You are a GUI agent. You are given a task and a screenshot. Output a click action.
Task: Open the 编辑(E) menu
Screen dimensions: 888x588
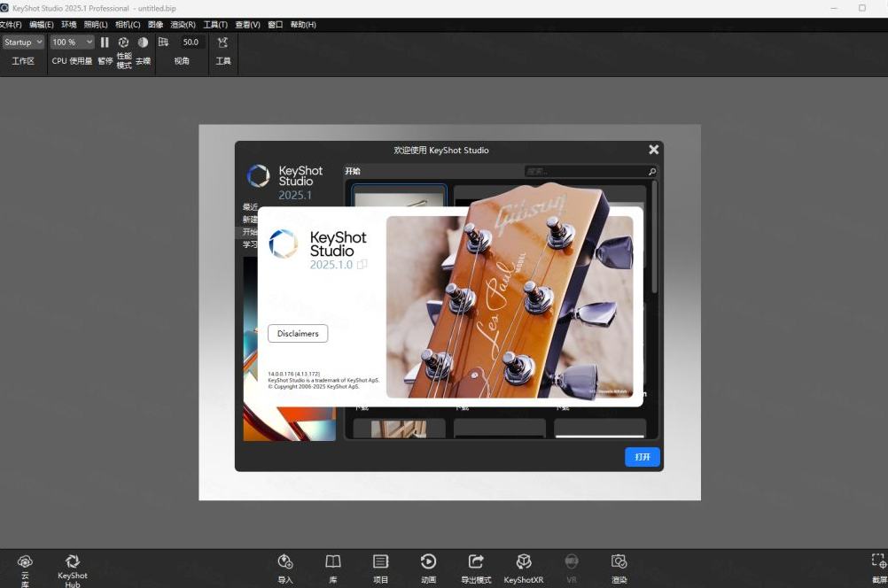[x=42, y=25]
